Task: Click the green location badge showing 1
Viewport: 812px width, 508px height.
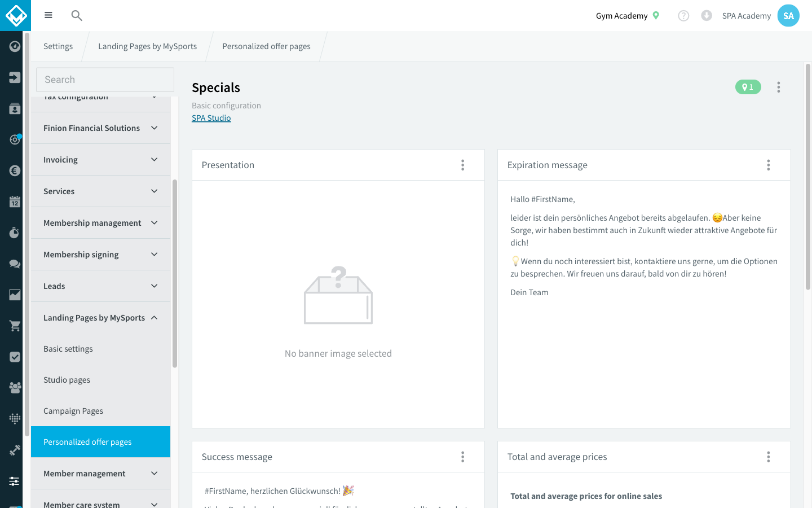Action: [x=748, y=87]
